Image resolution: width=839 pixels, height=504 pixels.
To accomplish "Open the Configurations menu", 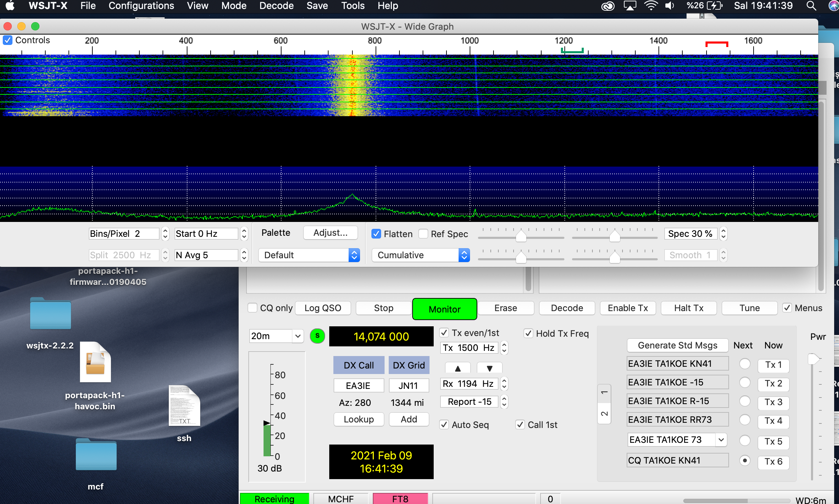I will (141, 6).
